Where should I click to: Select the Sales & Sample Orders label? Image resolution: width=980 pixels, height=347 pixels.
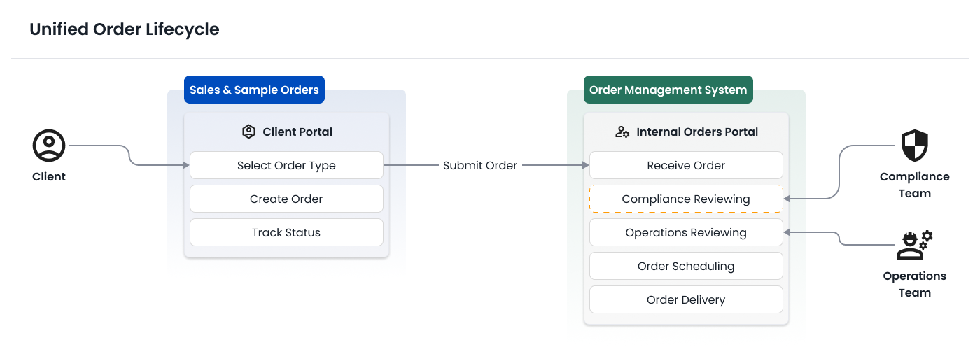254,90
